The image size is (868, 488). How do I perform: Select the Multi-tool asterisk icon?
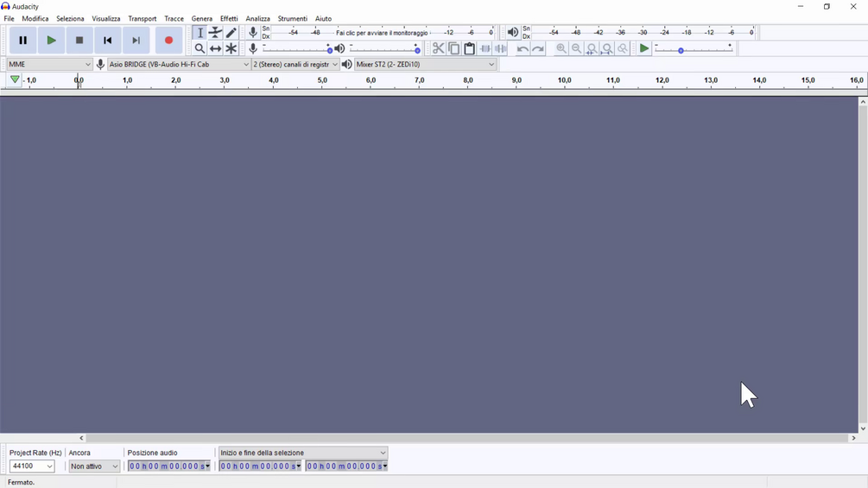(x=231, y=48)
